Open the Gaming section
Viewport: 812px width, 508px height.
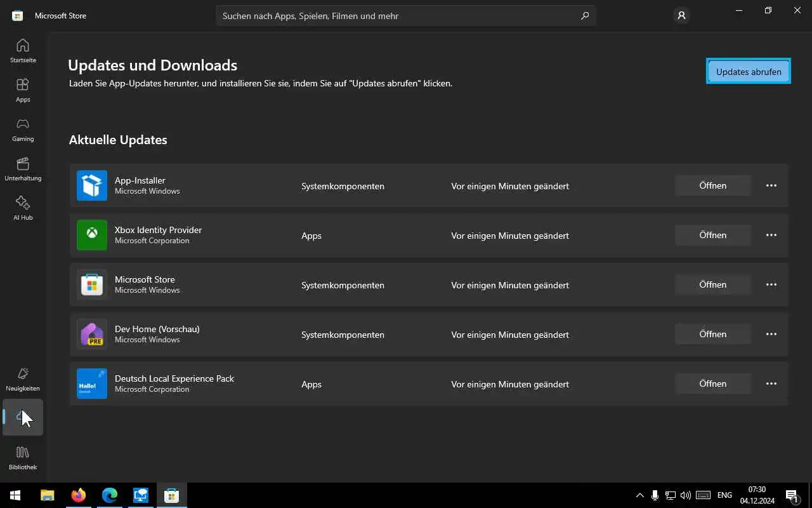23,130
